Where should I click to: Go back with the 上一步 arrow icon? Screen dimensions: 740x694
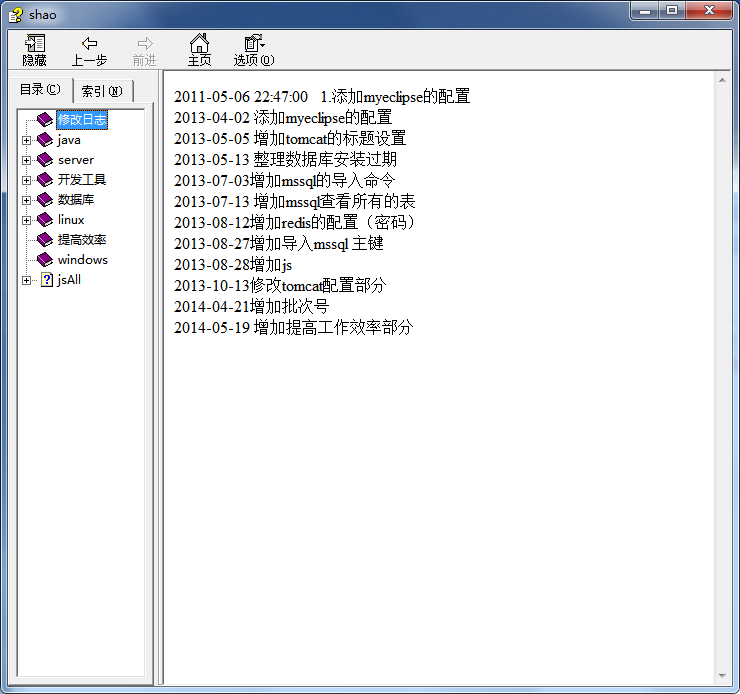(89, 43)
